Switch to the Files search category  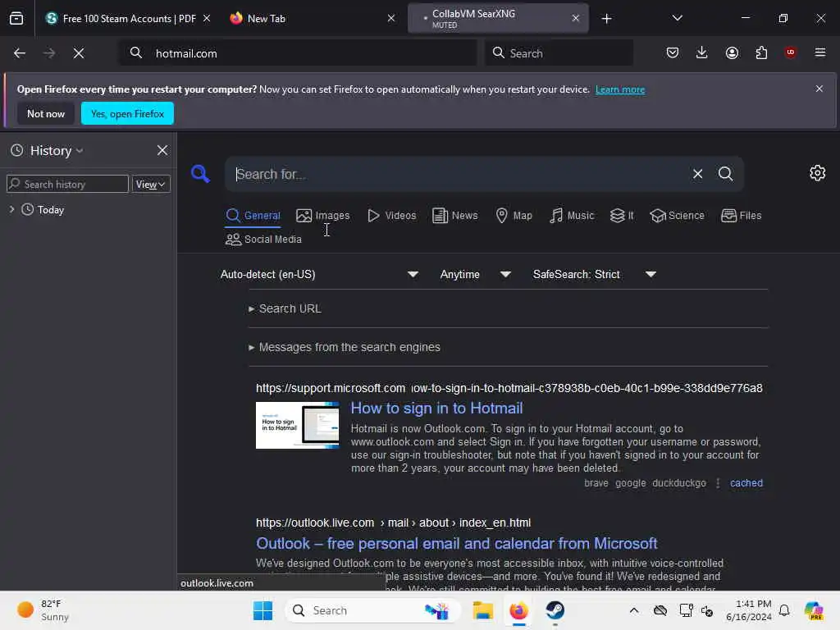coord(742,216)
